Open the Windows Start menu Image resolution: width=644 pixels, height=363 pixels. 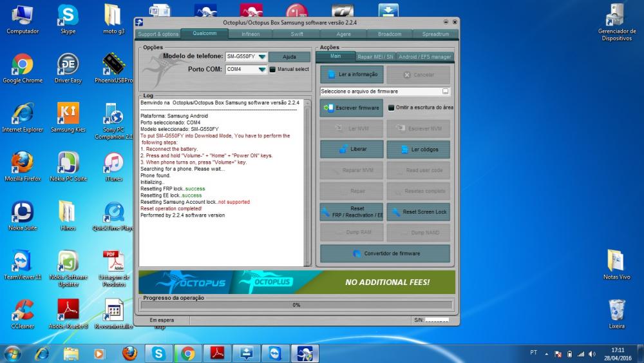coord(12,353)
